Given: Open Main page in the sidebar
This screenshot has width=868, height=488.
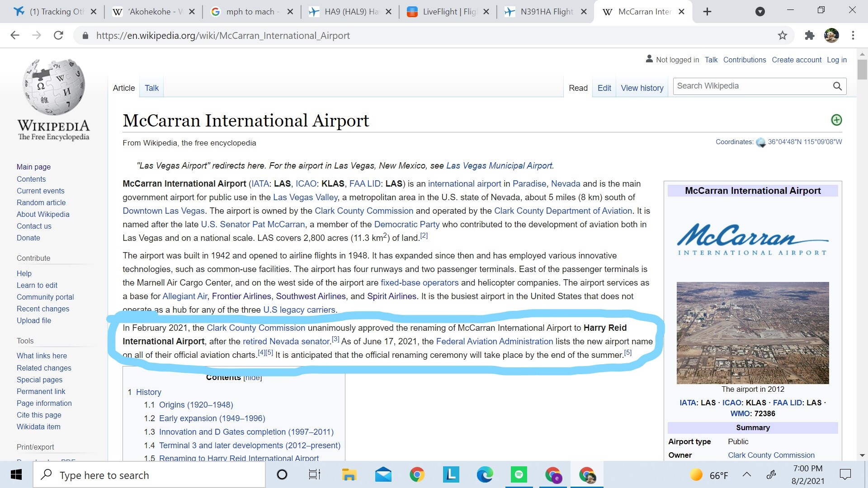Looking at the screenshot, I should click(33, 167).
